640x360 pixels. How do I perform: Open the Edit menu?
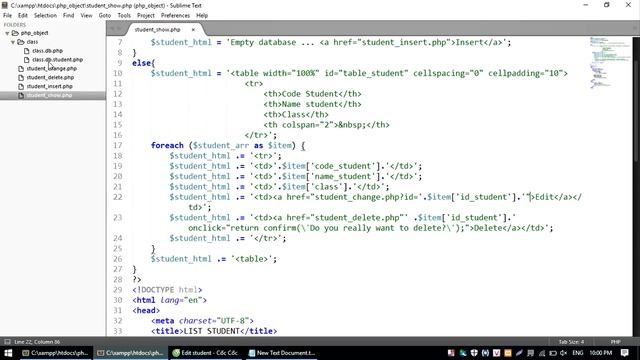(22, 16)
